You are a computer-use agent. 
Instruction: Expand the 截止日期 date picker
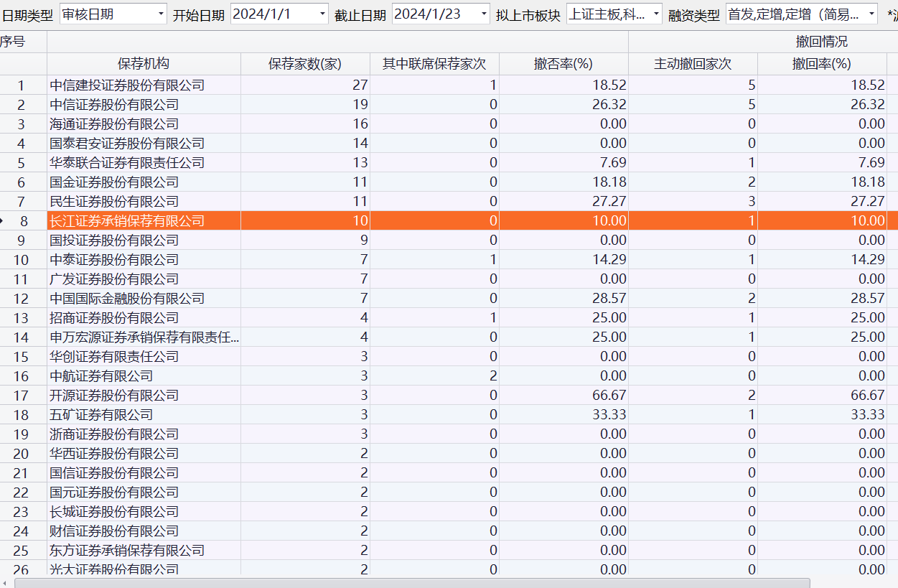pyautogui.click(x=483, y=14)
